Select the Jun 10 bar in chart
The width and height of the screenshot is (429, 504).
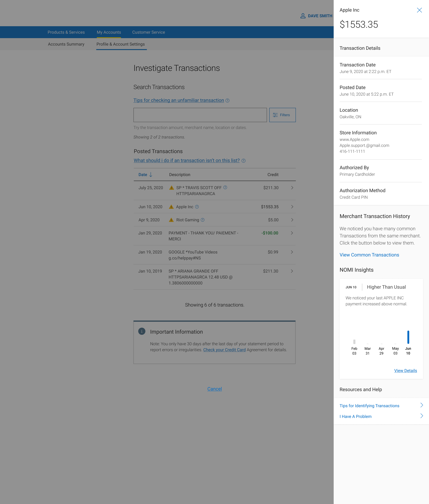click(x=408, y=337)
